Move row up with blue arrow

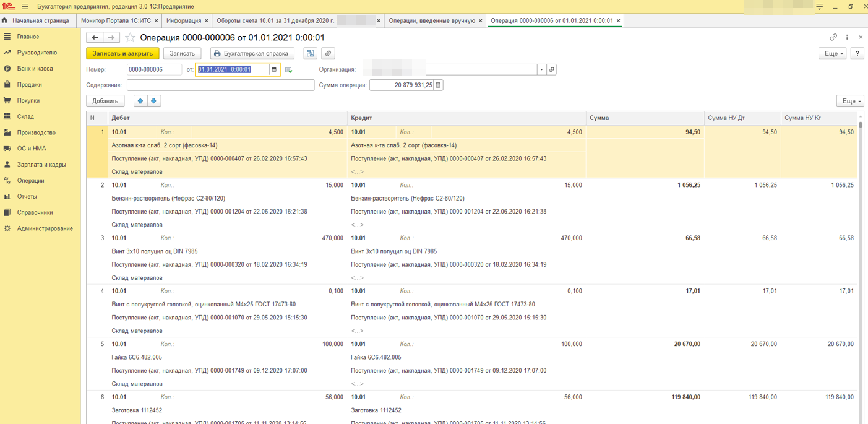(x=140, y=101)
